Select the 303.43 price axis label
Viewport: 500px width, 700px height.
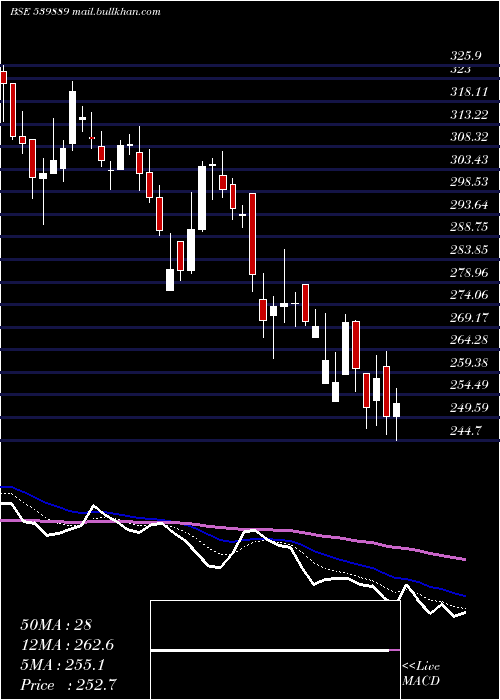coord(469,159)
